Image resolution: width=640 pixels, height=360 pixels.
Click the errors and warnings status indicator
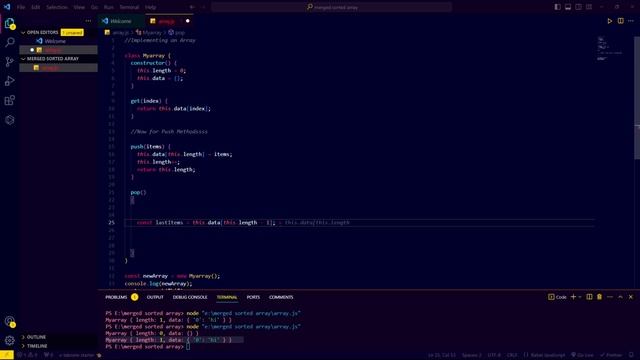point(27,355)
